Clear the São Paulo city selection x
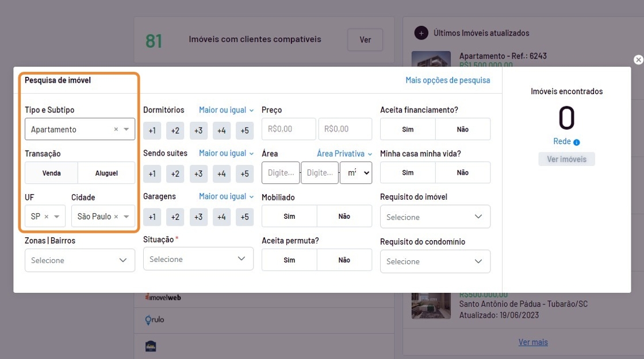Viewport: 644px width, 359px height. point(116,217)
